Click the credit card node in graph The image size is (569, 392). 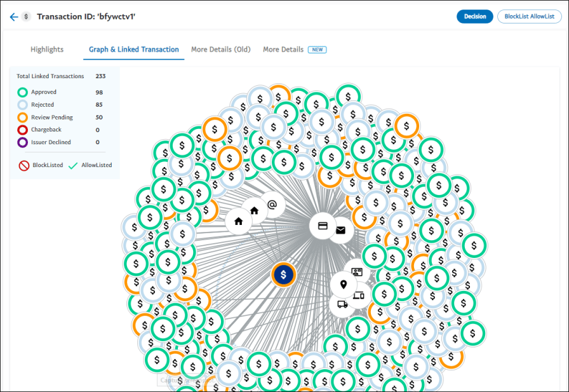point(322,226)
